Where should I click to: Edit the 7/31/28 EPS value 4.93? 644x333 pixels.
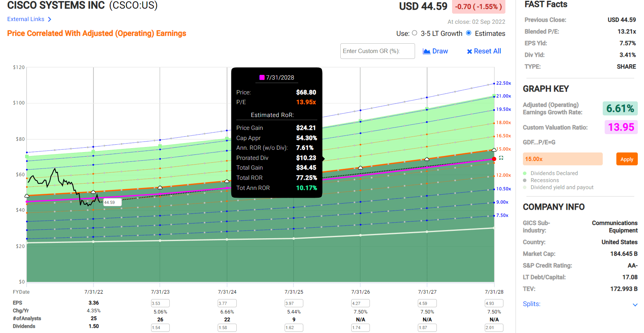coord(494,303)
